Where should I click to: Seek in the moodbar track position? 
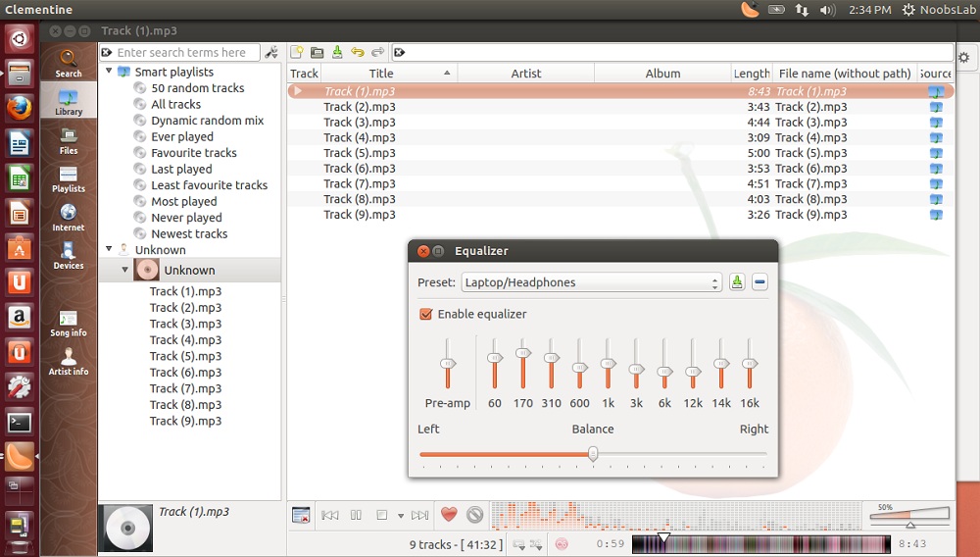(761, 544)
